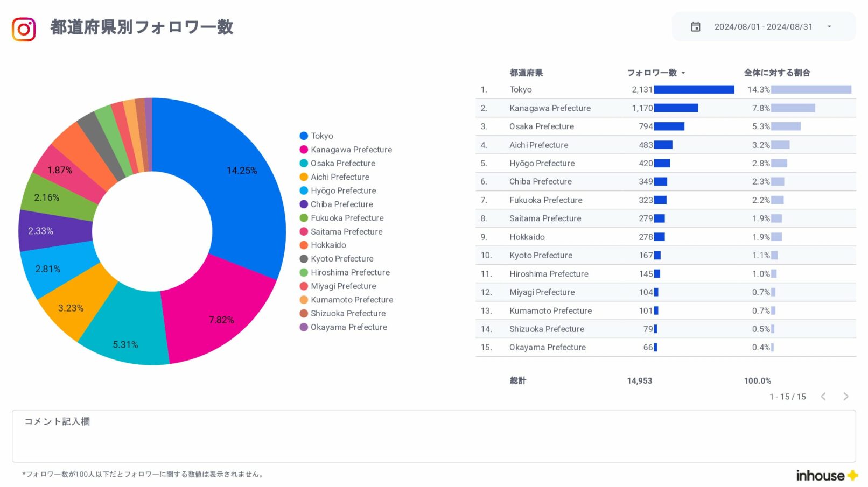Viewport: 868px width, 487px height.
Task: Click the next page arrow in table pagination
Action: click(846, 397)
